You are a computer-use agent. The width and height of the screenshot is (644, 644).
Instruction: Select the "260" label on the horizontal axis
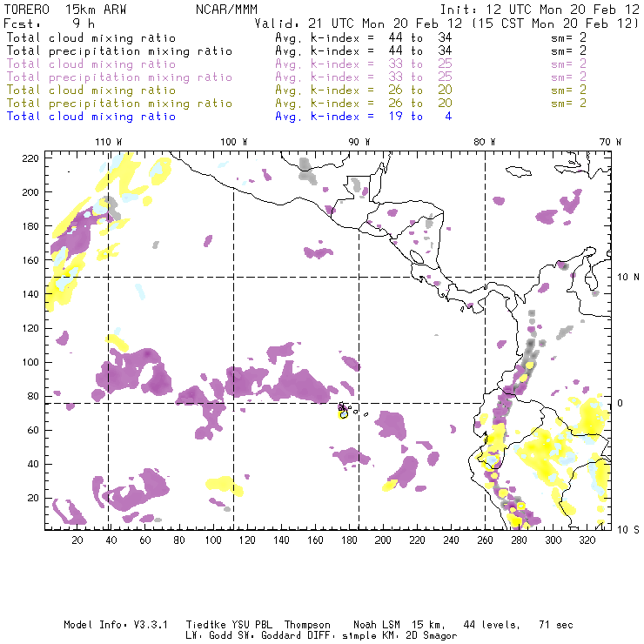[x=485, y=540]
